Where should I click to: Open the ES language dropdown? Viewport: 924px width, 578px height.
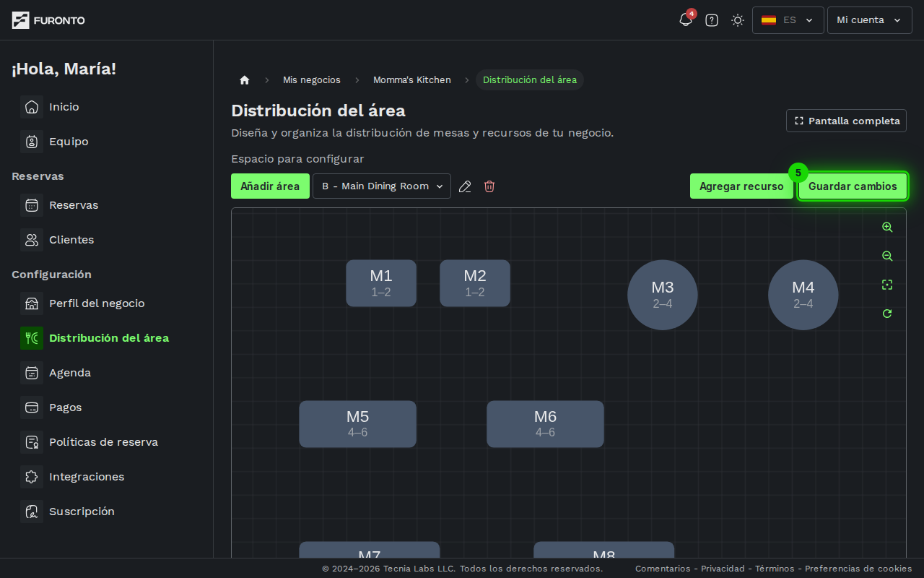point(788,20)
